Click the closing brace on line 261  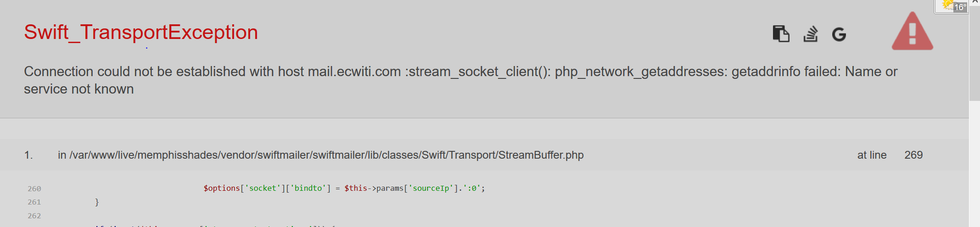pos(97,202)
